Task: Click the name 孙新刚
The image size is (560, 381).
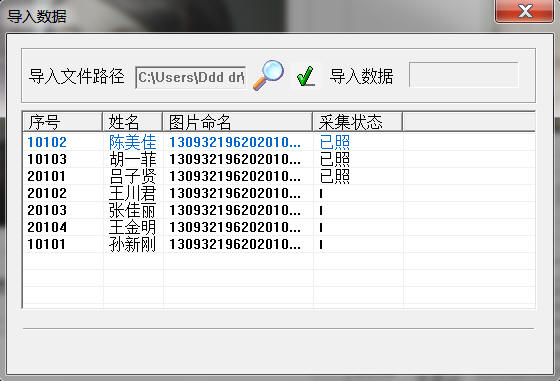Action: 132,244
